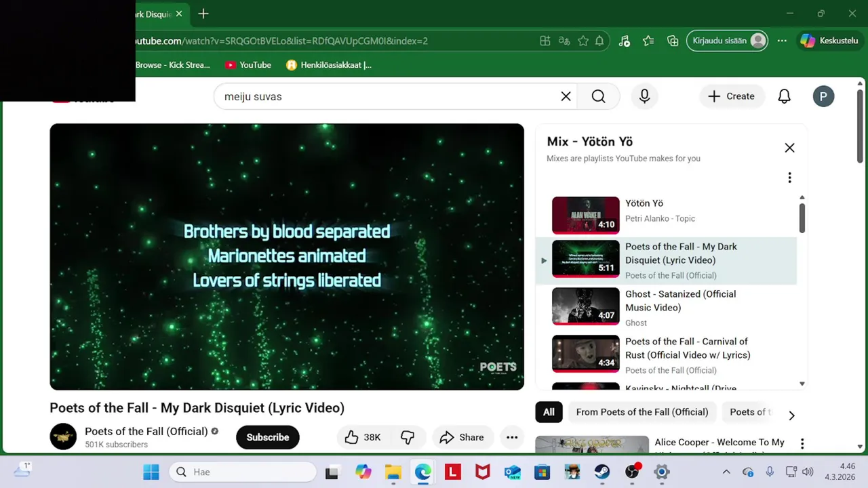Subscribe to Poets of the Fall
This screenshot has width=868, height=488.
point(268,437)
